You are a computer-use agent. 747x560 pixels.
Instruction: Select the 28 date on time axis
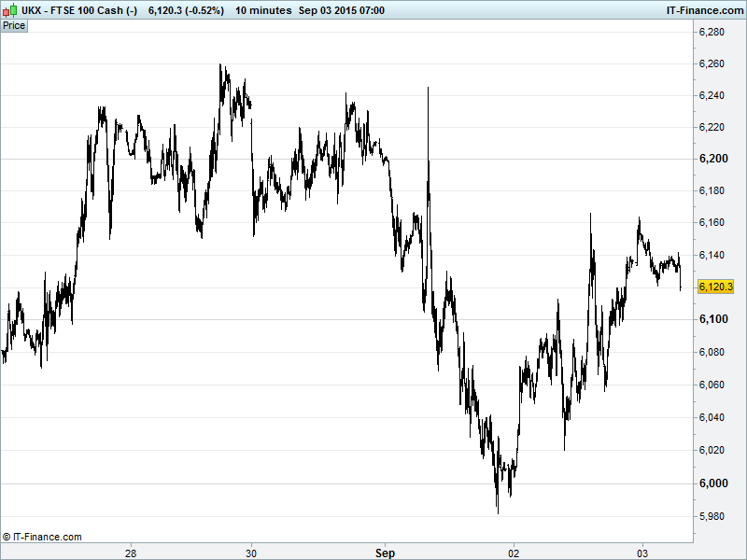click(x=132, y=553)
